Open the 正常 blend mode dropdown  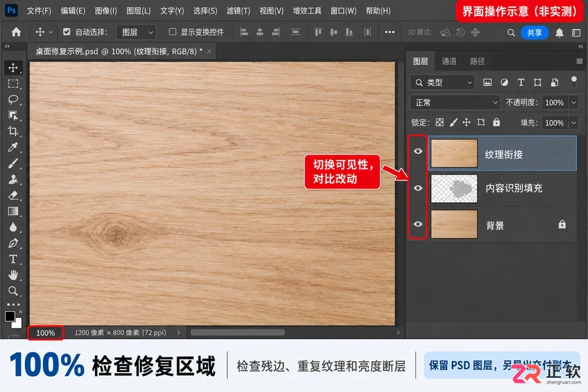tap(455, 102)
